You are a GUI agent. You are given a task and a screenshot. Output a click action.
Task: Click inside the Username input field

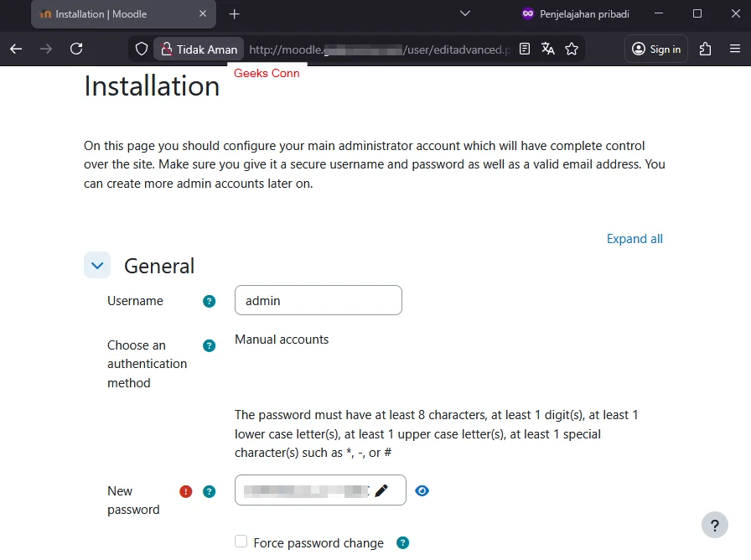click(318, 300)
